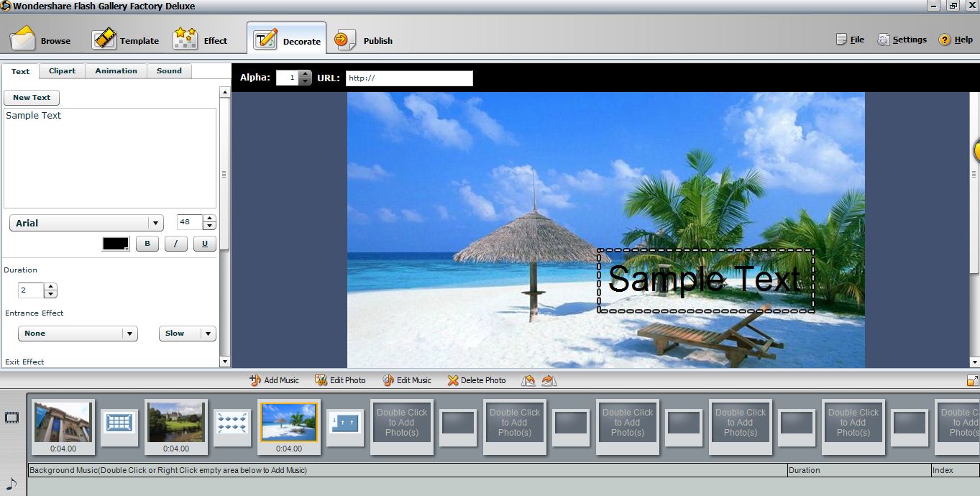Screen dimensions: 980x496
Task: Rotate photo clockwise using the right rotate icon
Action: pos(549,380)
